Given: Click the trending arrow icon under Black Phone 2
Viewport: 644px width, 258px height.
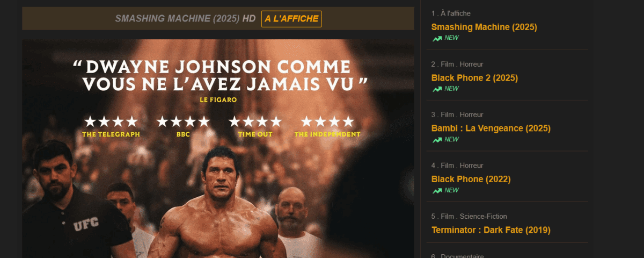Looking at the screenshot, I should tap(437, 89).
